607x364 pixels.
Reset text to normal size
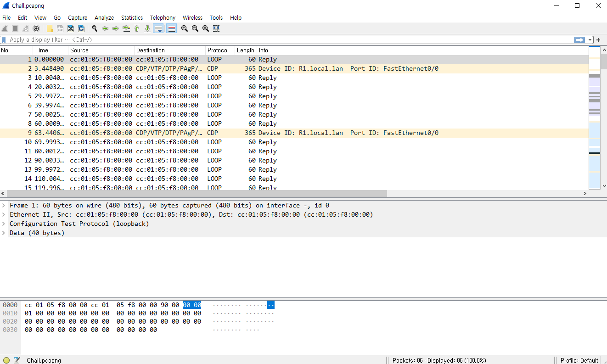tap(206, 28)
